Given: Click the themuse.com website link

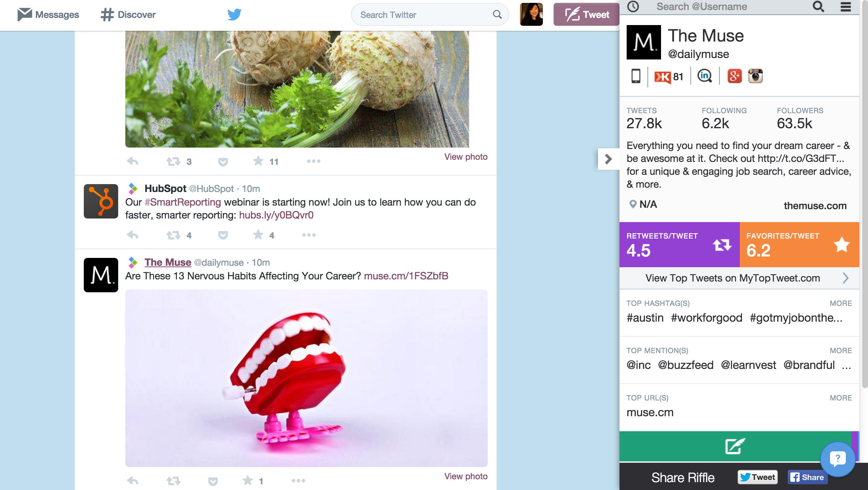Looking at the screenshot, I should pyautogui.click(x=815, y=206).
